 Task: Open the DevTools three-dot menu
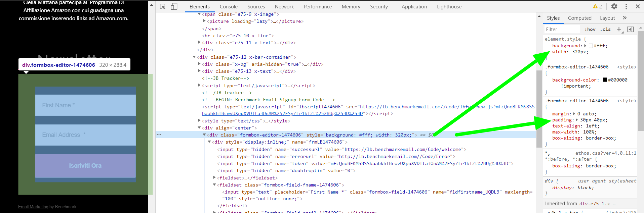(x=626, y=6)
